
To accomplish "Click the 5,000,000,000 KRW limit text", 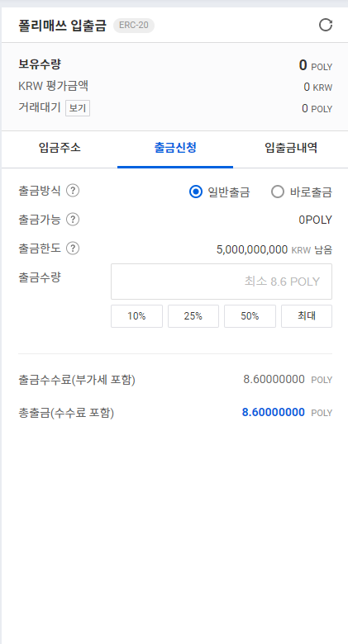I will [263, 249].
